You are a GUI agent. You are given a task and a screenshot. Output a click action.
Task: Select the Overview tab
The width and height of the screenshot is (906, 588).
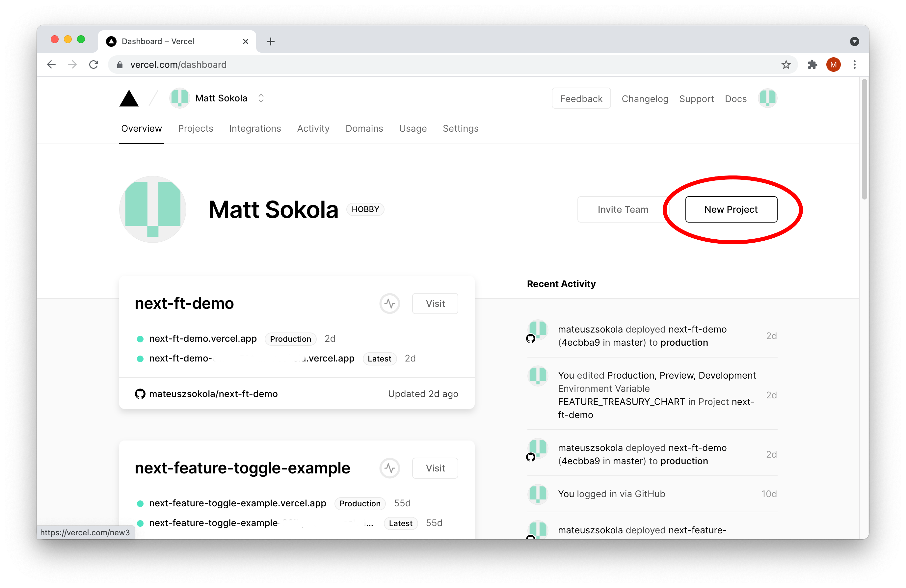point(141,129)
